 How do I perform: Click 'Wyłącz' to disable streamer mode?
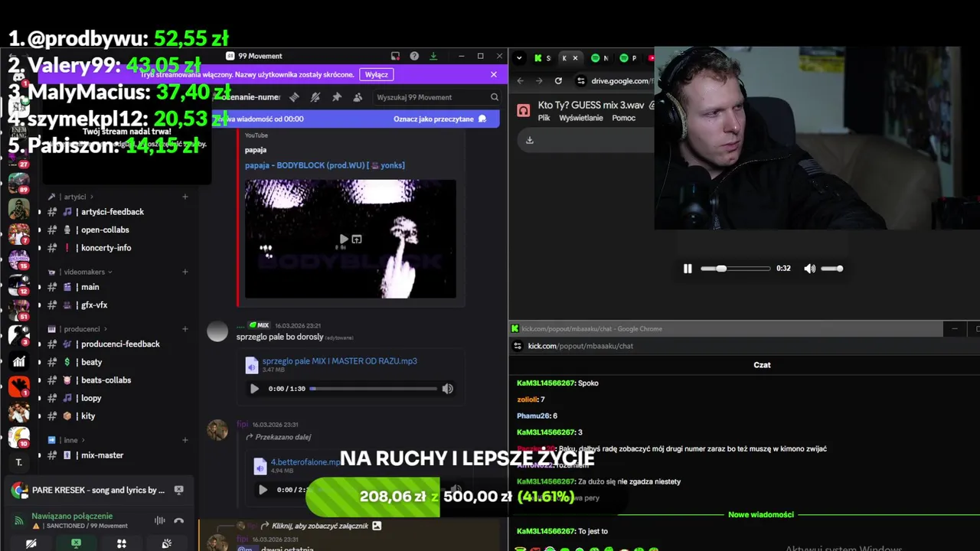(376, 74)
